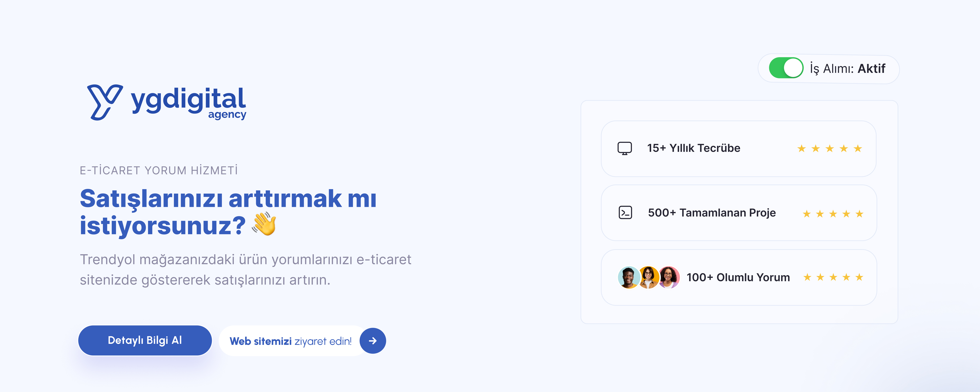Click the stars next to 500+ Tamamlanan Proje
The height and width of the screenshot is (392, 980).
[x=833, y=214]
